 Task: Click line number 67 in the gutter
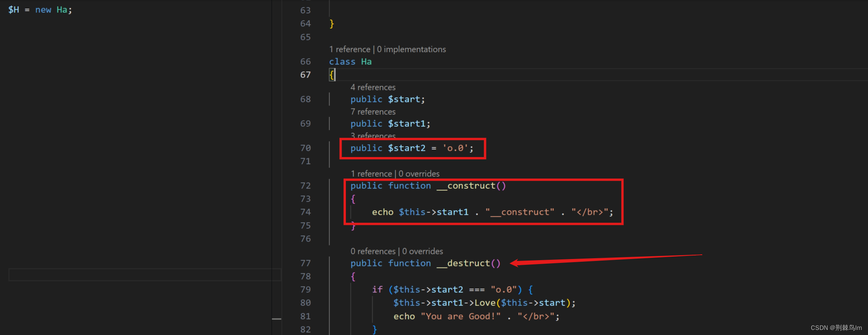(x=306, y=75)
